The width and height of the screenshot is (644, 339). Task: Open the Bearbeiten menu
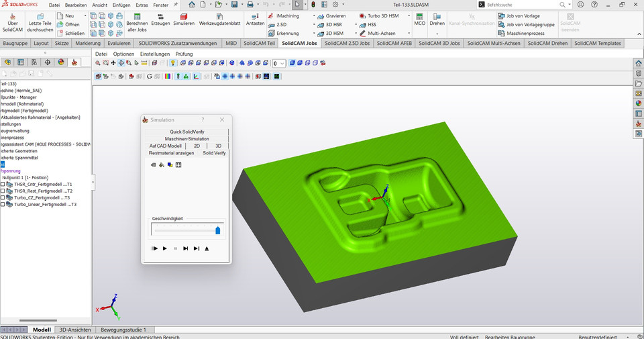(76, 5)
